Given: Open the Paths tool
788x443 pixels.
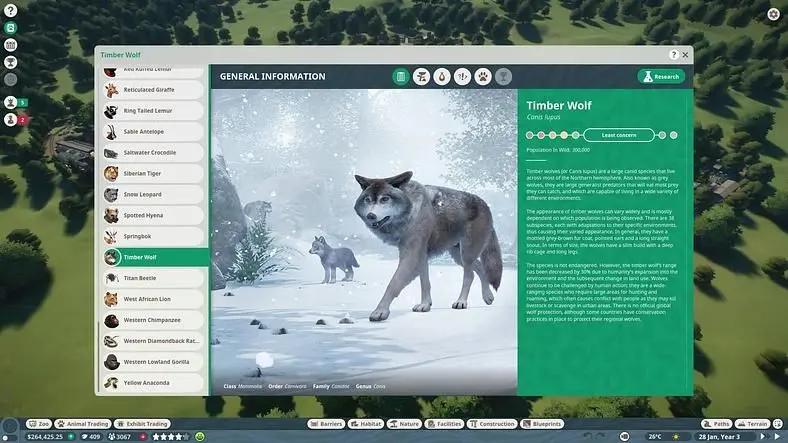Looking at the screenshot, I should pyautogui.click(x=717, y=424).
